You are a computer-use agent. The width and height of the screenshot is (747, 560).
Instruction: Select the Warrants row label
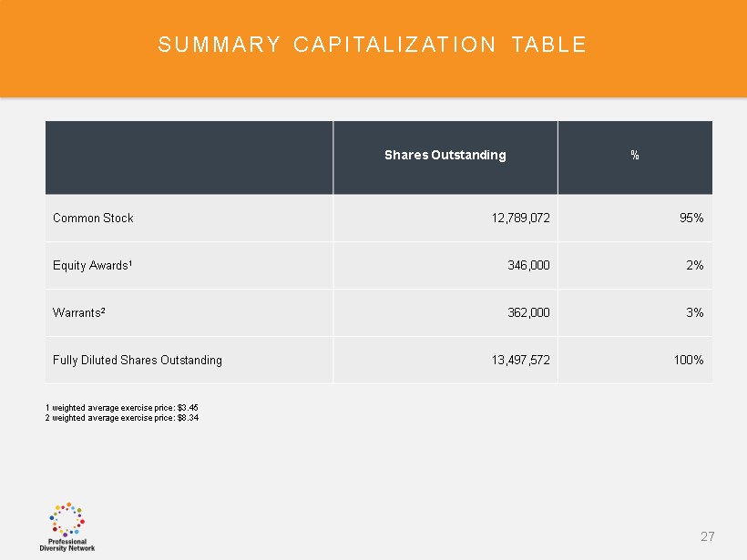pos(80,312)
